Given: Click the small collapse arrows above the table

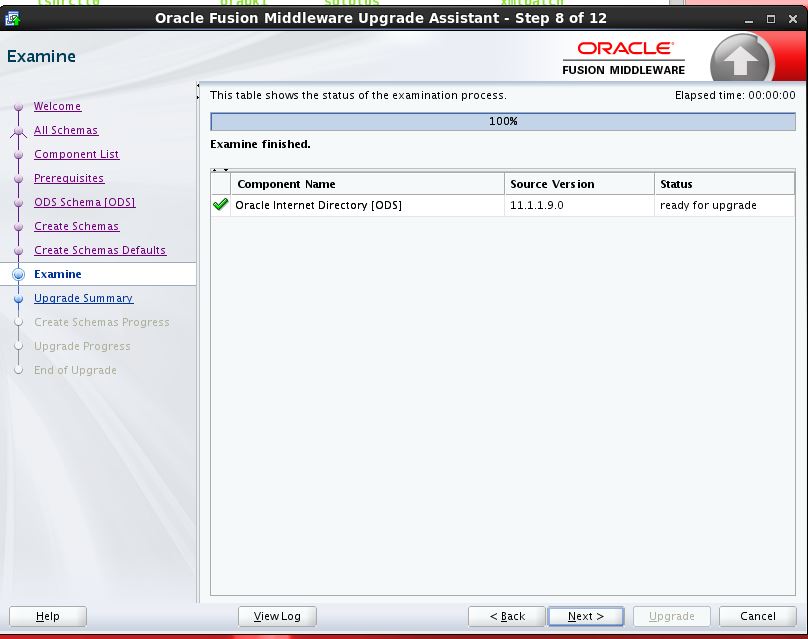Looking at the screenshot, I should tap(221, 170).
